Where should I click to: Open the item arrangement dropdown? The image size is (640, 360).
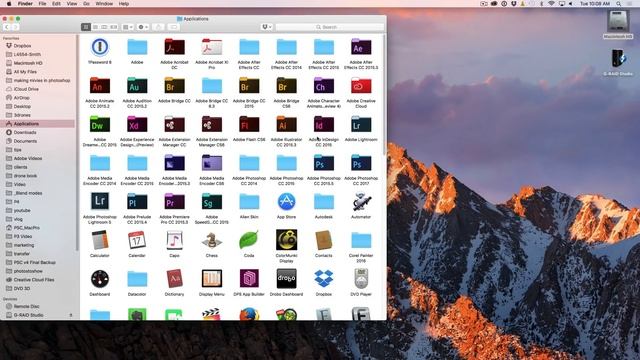pos(128,27)
